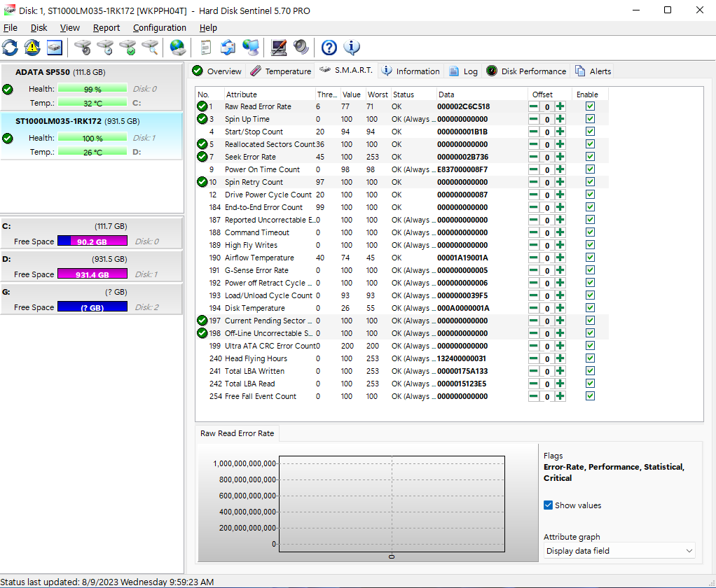
Task: Switch to the Disk Performance tab
Action: [527, 71]
